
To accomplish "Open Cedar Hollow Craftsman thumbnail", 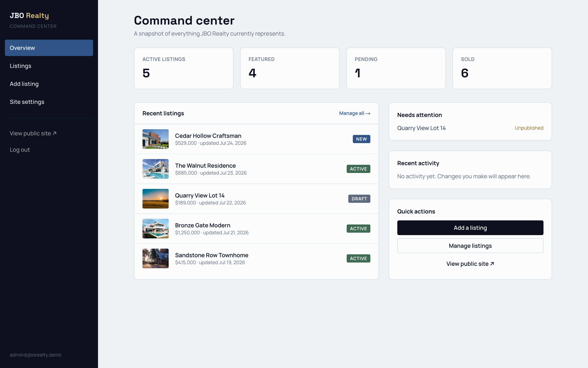I will [156, 139].
